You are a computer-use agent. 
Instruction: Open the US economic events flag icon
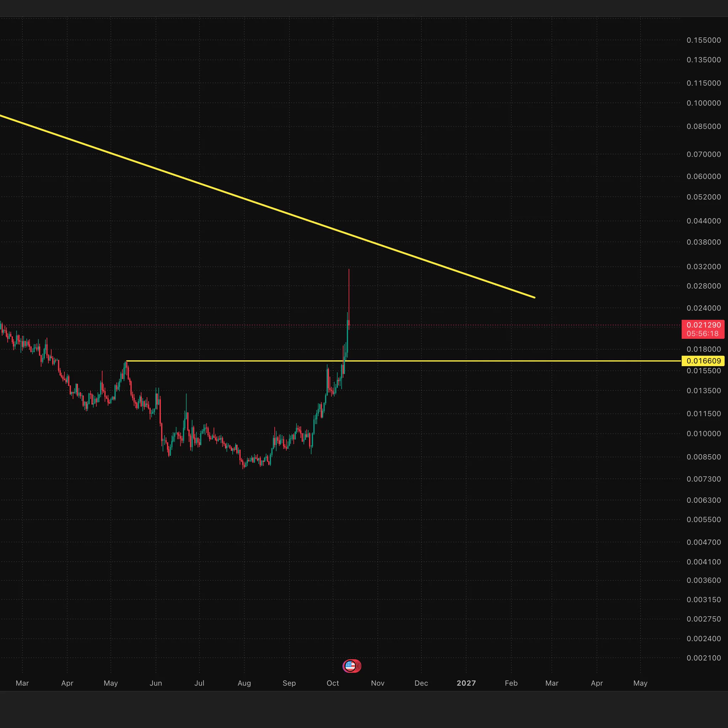(351, 666)
